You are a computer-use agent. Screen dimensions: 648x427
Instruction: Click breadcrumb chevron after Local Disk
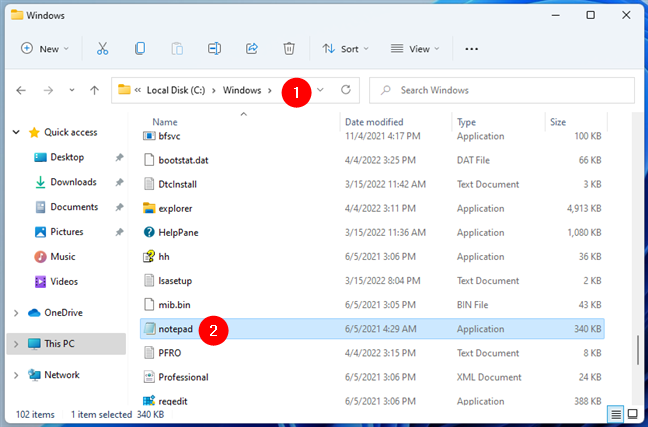point(214,91)
